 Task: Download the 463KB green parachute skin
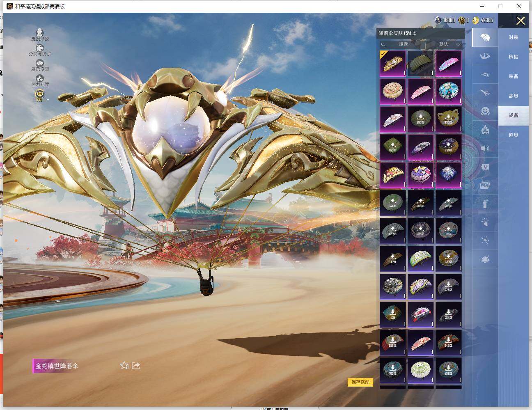tap(393, 147)
